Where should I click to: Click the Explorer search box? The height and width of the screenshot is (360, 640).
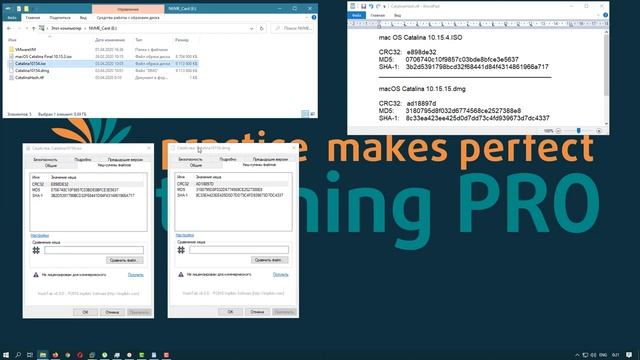[293, 29]
